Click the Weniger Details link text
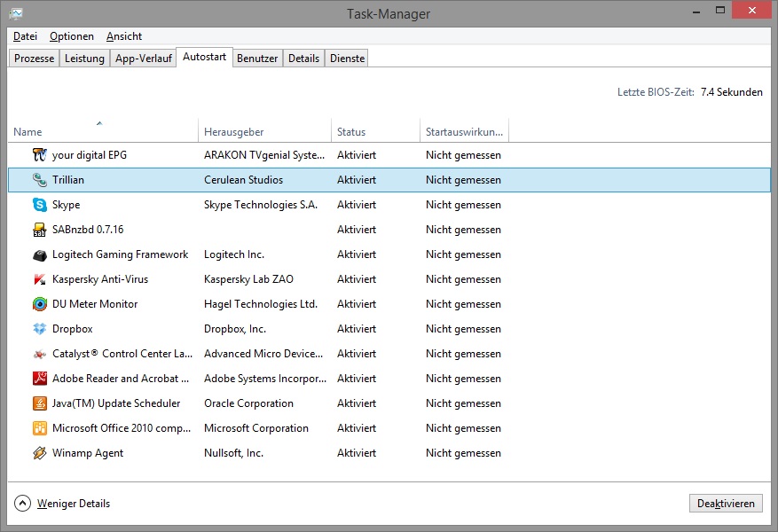 tap(74, 504)
